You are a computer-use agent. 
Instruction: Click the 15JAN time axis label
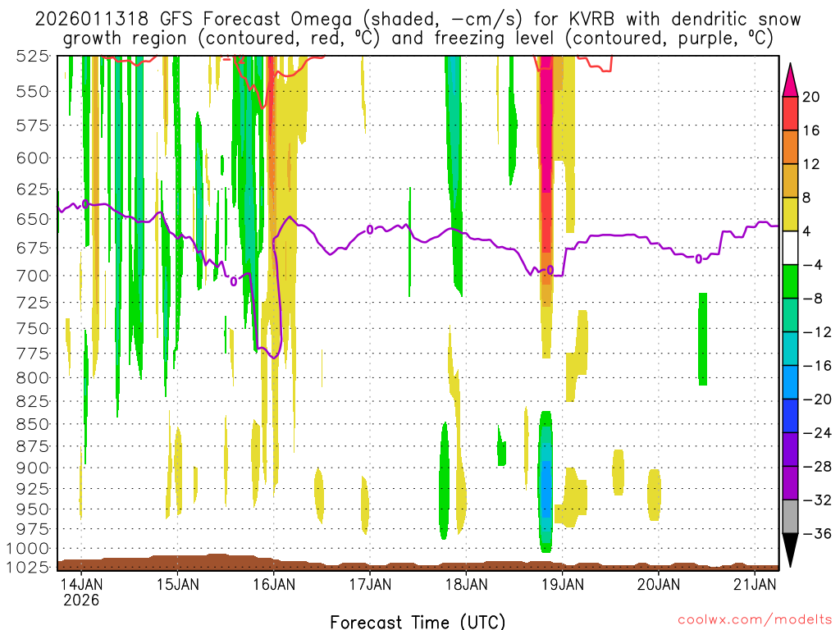coord(177,584)
